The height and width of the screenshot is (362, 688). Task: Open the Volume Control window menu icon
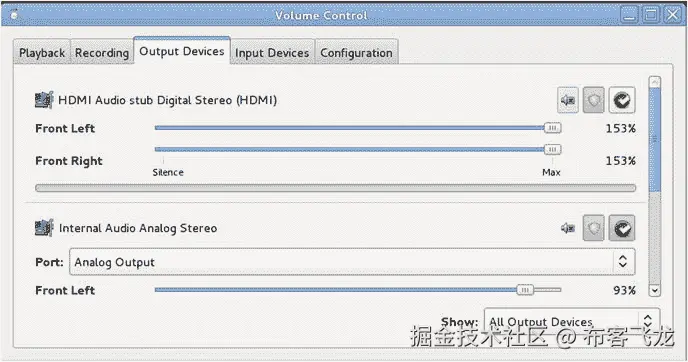(x=14, y=15)
